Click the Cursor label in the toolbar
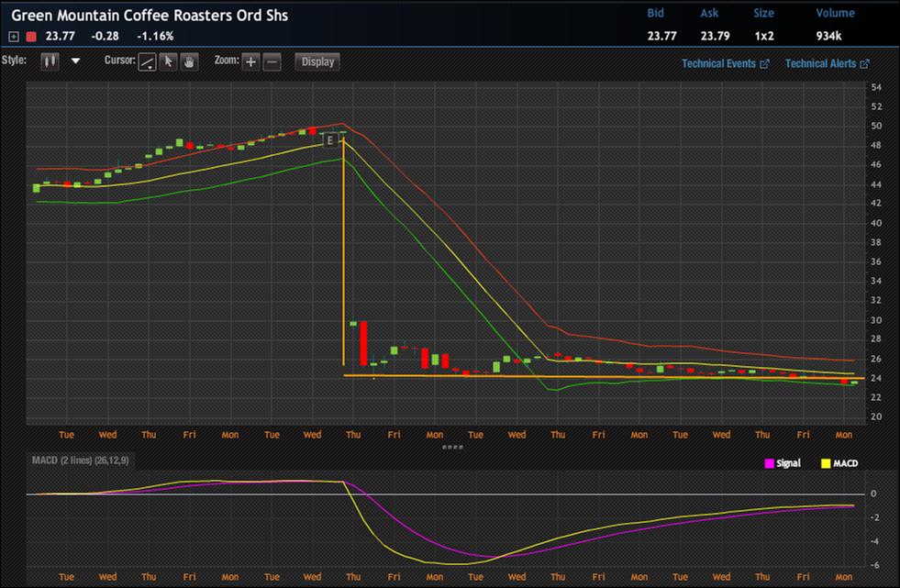Screen dimensions: 900x588 click(120, 61)
